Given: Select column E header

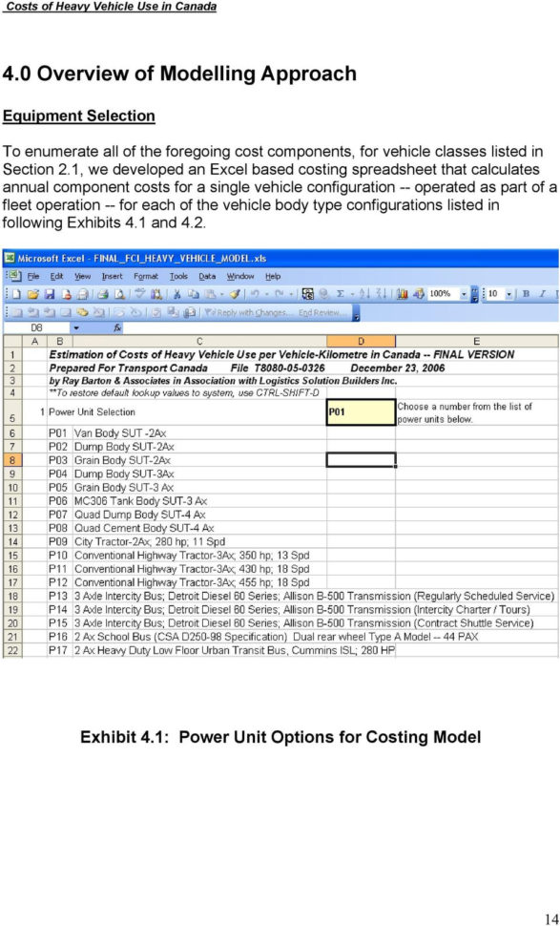Looking at the screenshot, I should click(x=477, y=342).
